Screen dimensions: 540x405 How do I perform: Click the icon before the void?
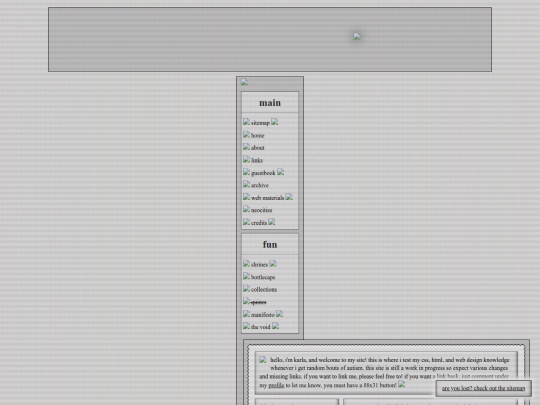[246, 326]
